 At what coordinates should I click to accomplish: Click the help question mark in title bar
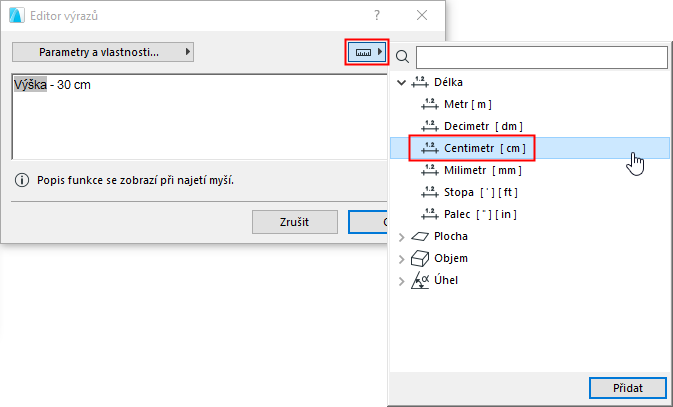pyautogui.click(x=377, y=15)
